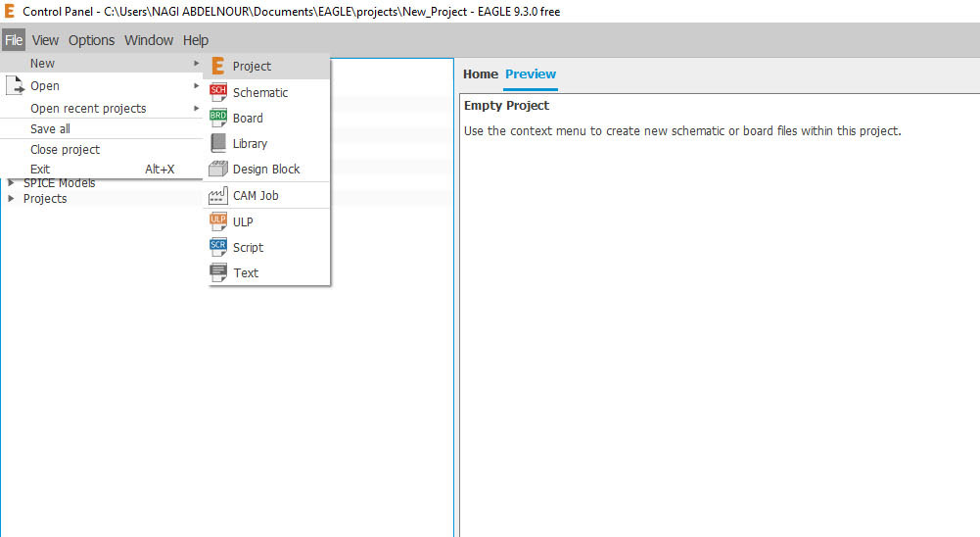Select the SPICE Models tree item
The image size is (980, 537).
(x=60, y=182)
